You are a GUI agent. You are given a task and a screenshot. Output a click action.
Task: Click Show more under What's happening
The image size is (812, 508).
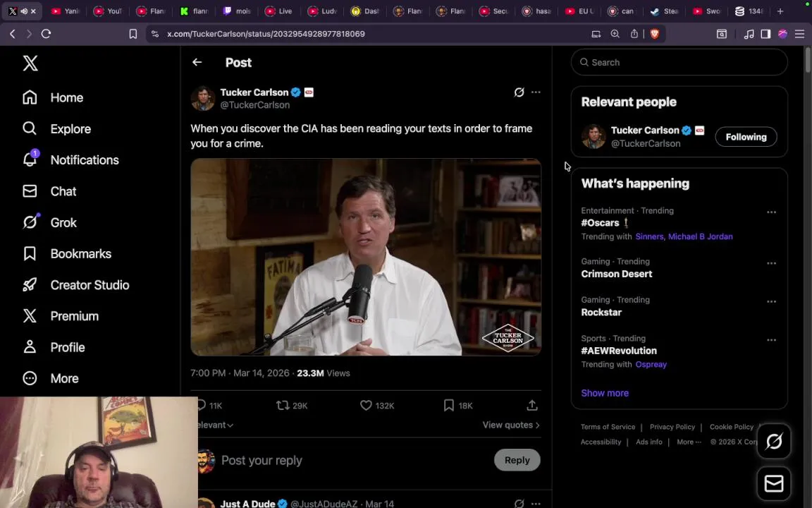605,393
